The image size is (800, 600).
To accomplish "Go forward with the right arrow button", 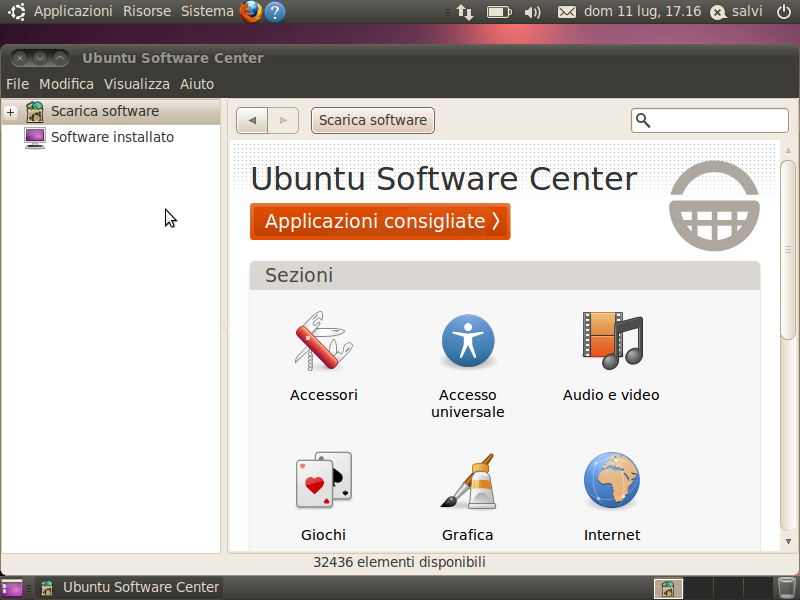I will (x=283, y=120).
